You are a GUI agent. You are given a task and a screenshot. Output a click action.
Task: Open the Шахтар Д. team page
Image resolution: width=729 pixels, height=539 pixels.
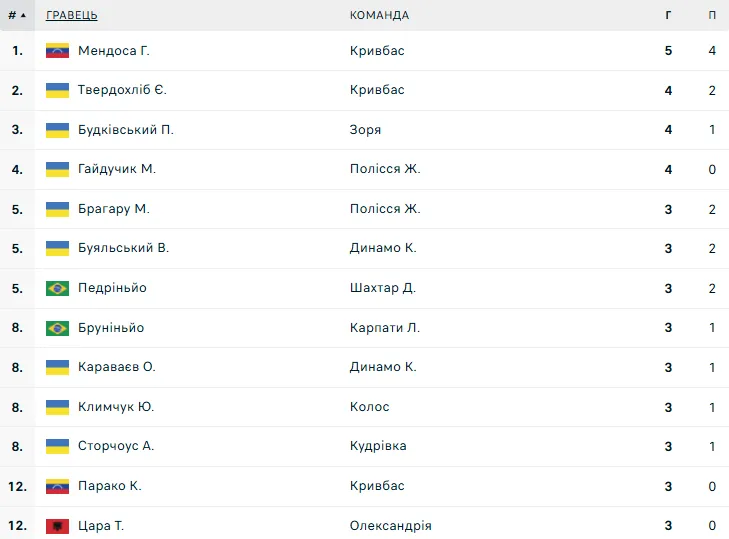coord(383,288)
